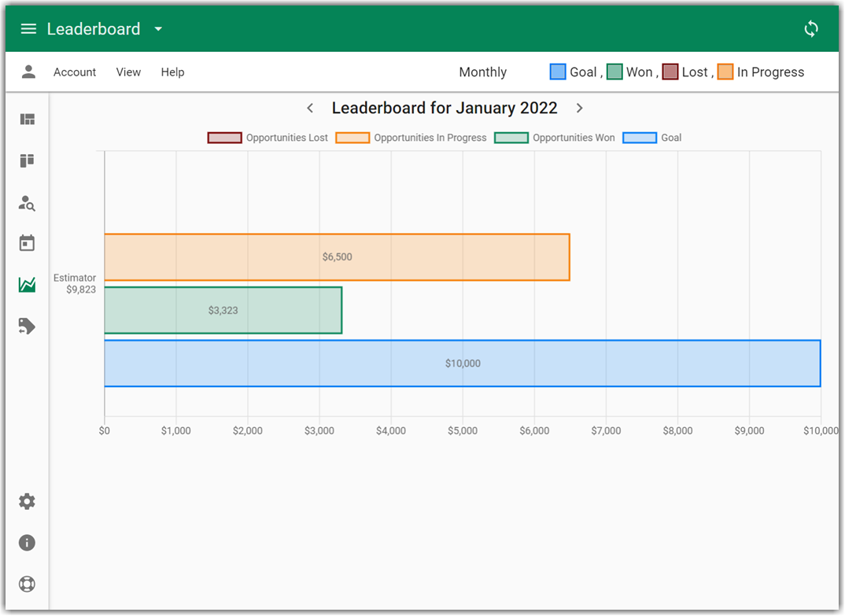845x616 pixels.
Task: Click the blue Goal color swatch
Action: 558,72
